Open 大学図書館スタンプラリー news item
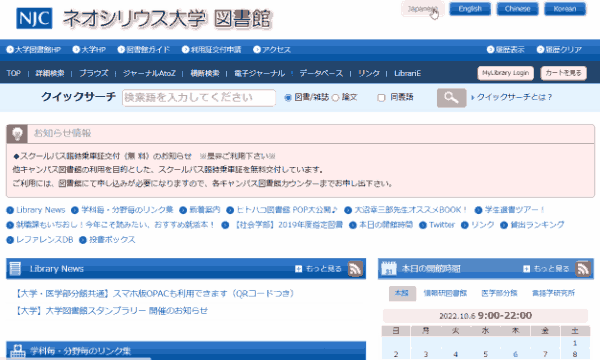 click(x=111, y=311)
